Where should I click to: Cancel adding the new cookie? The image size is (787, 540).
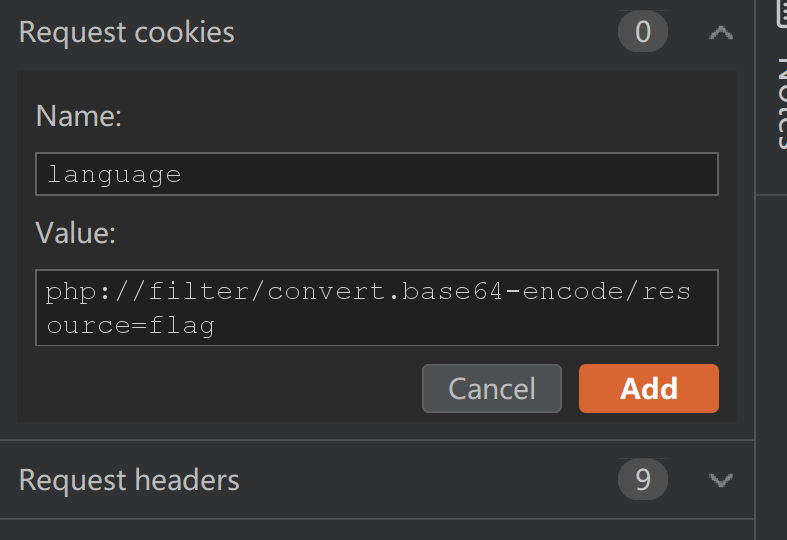click(492, 388)
